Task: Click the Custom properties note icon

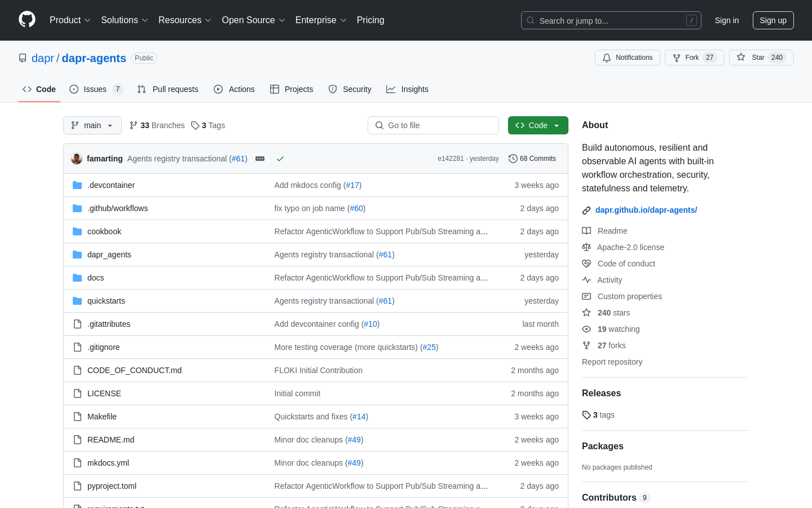Action: coord(586,296)
